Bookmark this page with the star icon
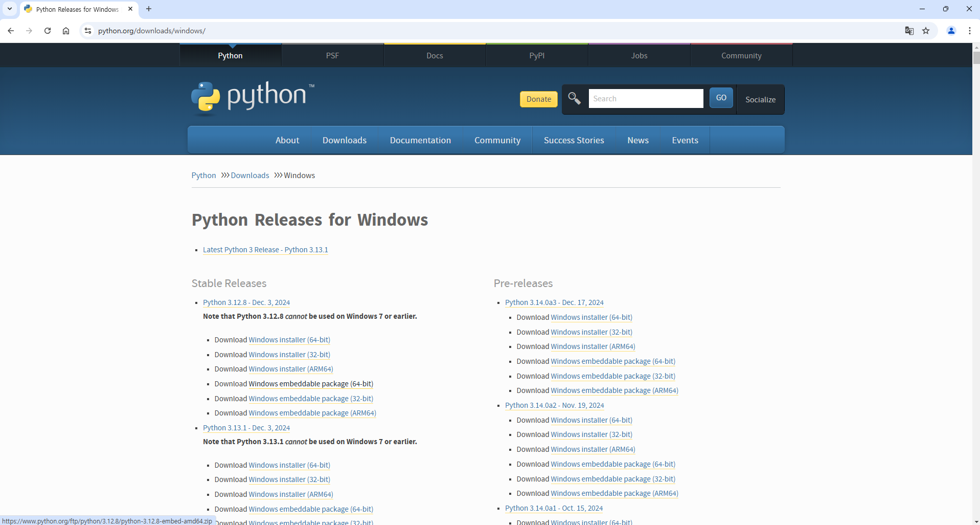Image resolution: width=980 pixels, height=525 pixels. tap(926, 31)
